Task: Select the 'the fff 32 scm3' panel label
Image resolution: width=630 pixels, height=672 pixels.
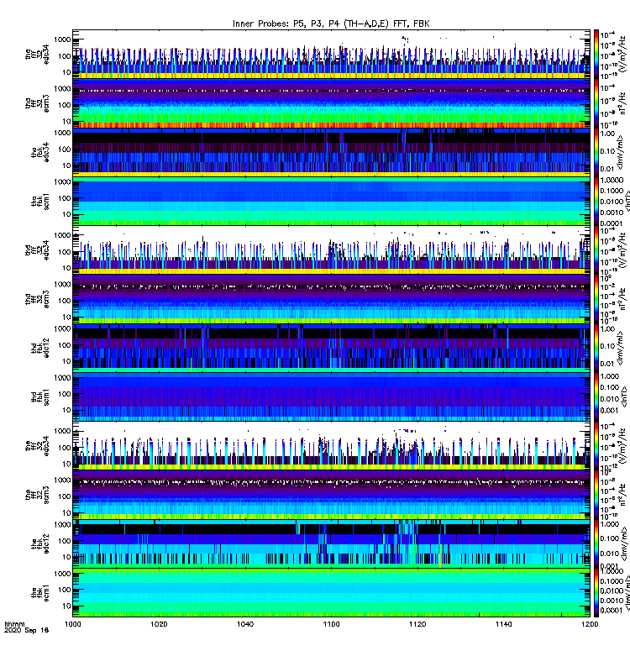Action: pos(37,495)
